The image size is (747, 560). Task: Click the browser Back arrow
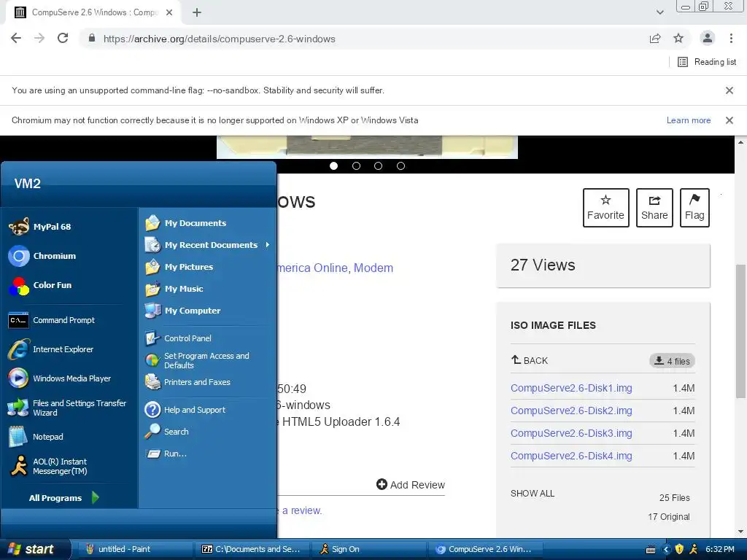tap(16, 39)
